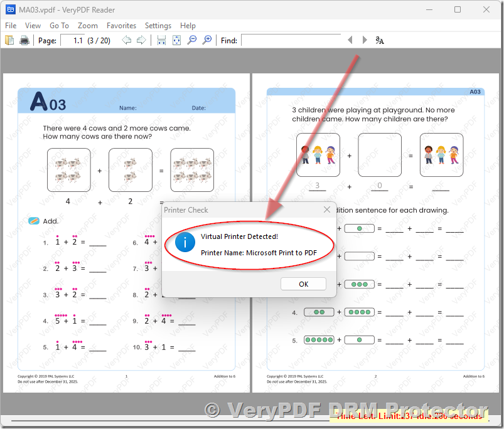Click the fit page icon
Image resolution: width=504 pixels, height=429 pixels.
(x=176, y=40)
